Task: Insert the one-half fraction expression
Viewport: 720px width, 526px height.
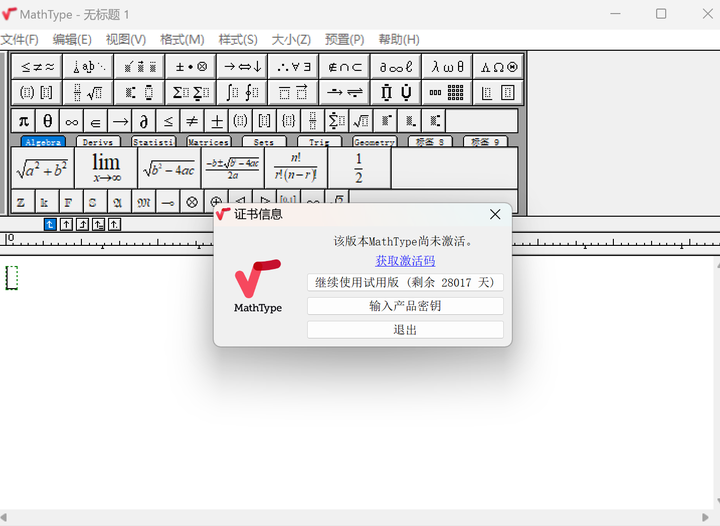Action: pos(360,168)
